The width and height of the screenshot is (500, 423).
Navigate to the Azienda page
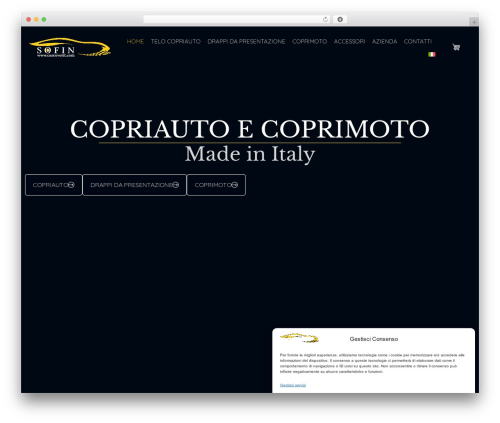pyautogui.click(x=384, y=41)
